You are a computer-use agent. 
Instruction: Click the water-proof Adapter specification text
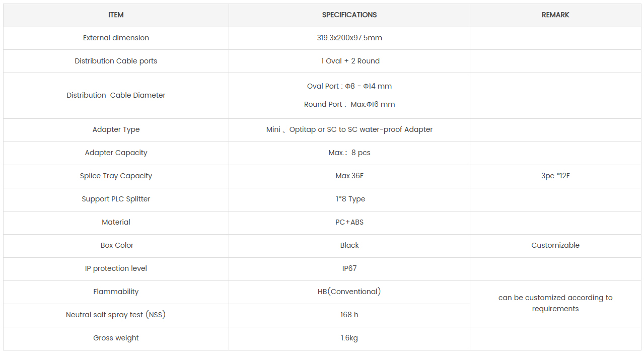point(349,129)
